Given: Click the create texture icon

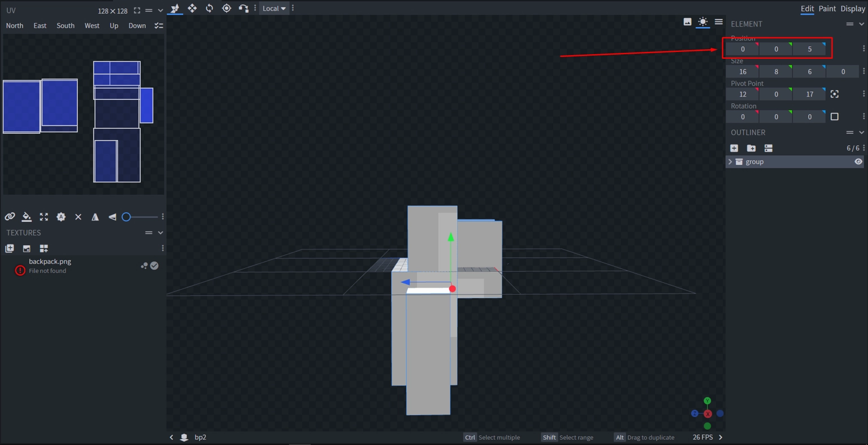Looking at the screenshot, I should [x=27, y=248].
